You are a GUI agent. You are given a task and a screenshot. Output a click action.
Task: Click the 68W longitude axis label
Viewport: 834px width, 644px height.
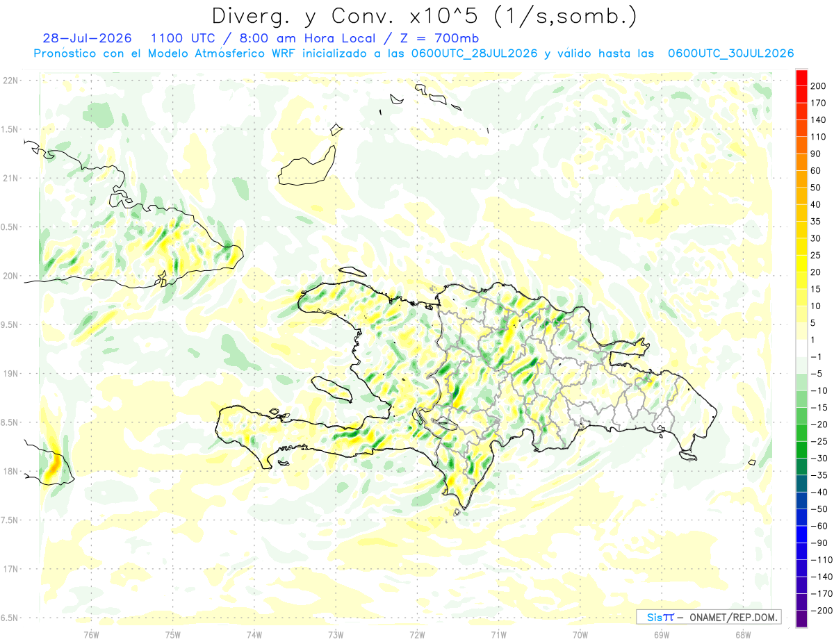tap(743, 635)
